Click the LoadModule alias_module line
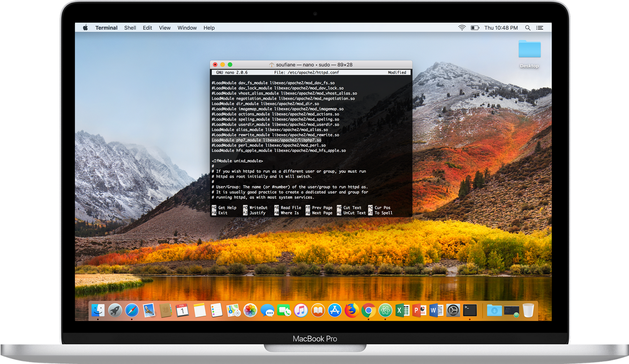 click(x=270, y=130)
